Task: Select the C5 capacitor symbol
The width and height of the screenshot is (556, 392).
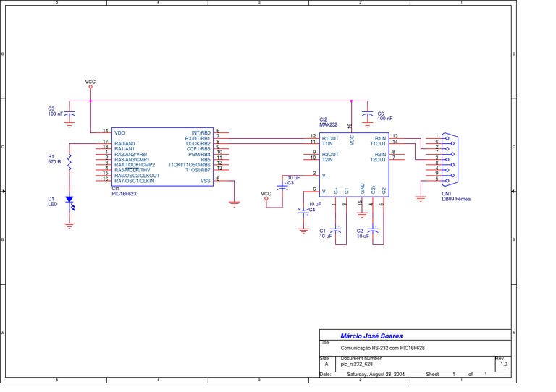Action: (x=69, y=114)
